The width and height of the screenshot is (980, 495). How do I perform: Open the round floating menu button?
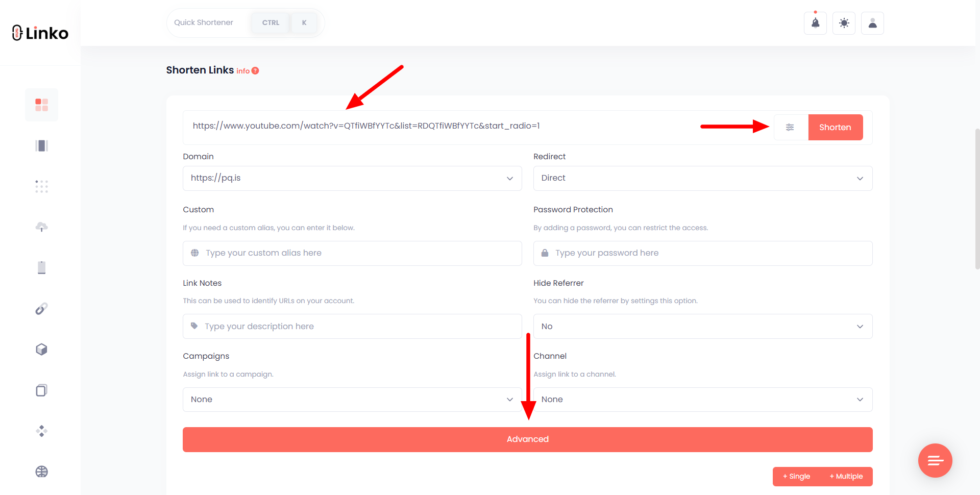tap(935, 460)
